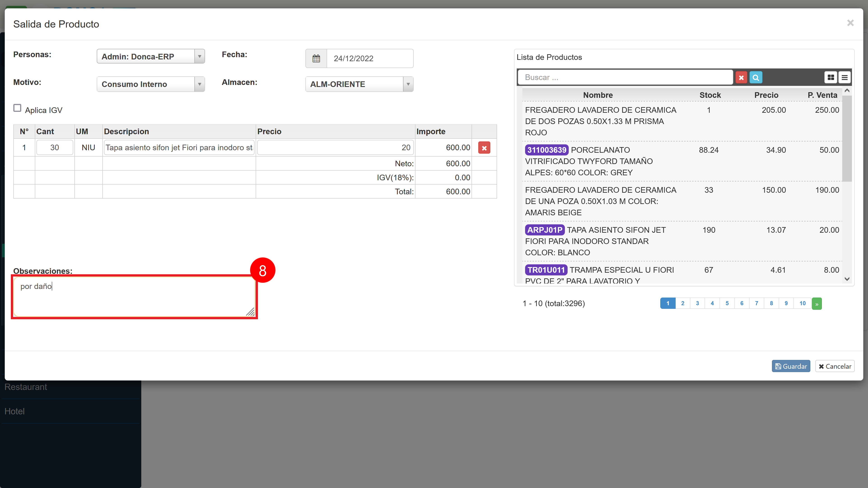
Task: Select FREGADERO UNA POZA AMARIS BEIGE product
Action: tap(682, 201)
